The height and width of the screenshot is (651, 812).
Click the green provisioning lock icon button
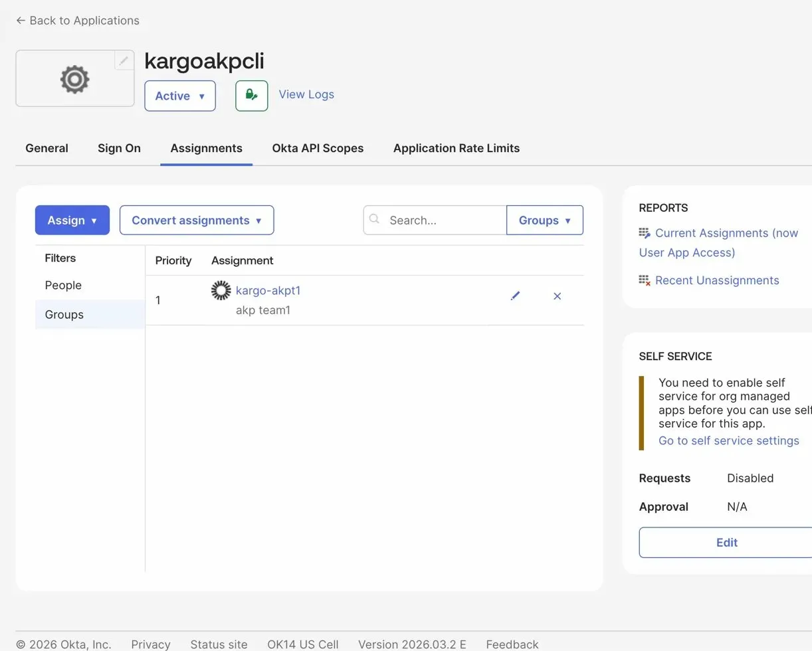point(252,96)
